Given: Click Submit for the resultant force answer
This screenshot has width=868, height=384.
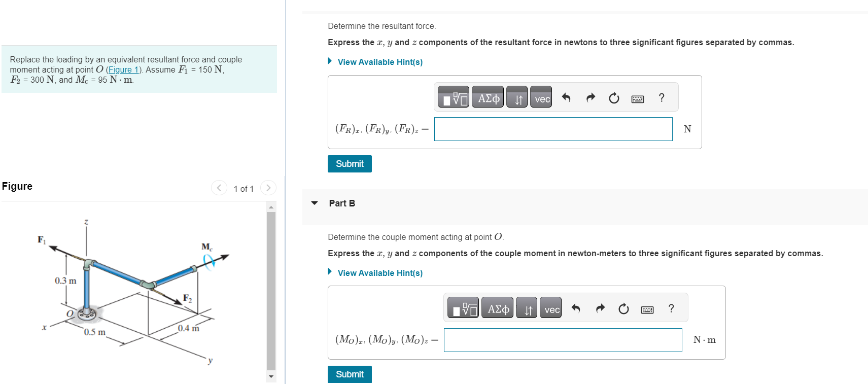Looking at the screenshot, I should pyautogui.click(x=349, y=163).
